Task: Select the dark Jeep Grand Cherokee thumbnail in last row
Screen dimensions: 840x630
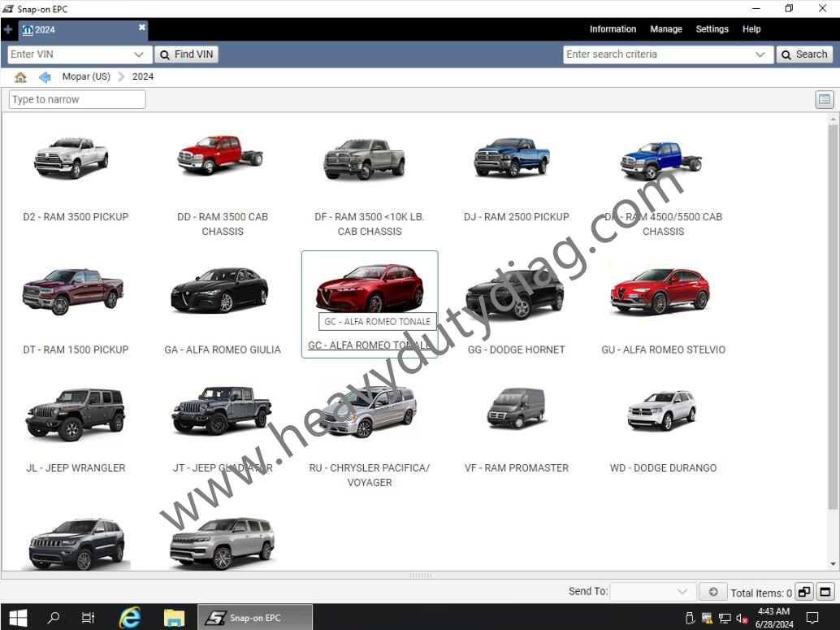Action: [76, 542]
